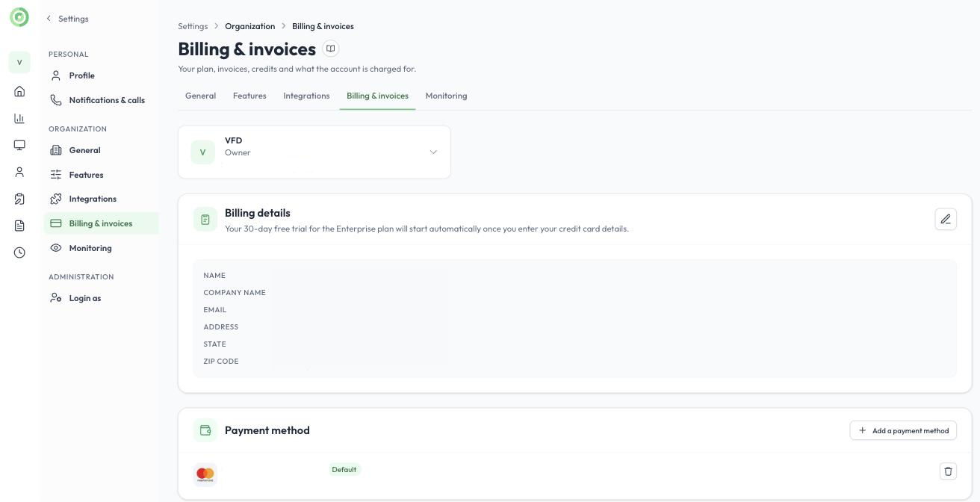Click the Payment method wallet icon
Viewport: 980px width, 502px height.
(205, 430)
